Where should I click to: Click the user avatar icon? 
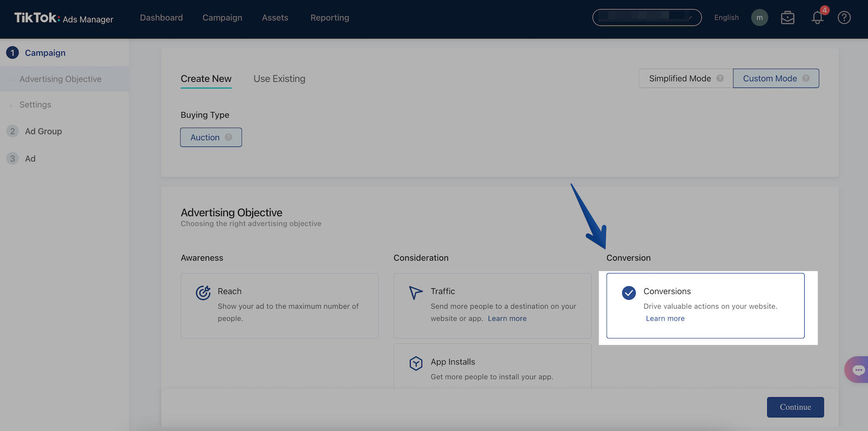(x=759, y=18)
